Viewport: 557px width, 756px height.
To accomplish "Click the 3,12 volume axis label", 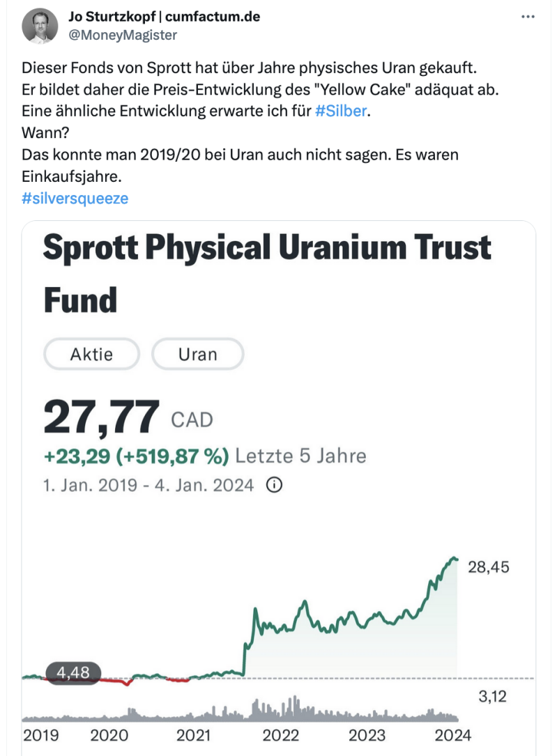I will [x=493, y=696].
